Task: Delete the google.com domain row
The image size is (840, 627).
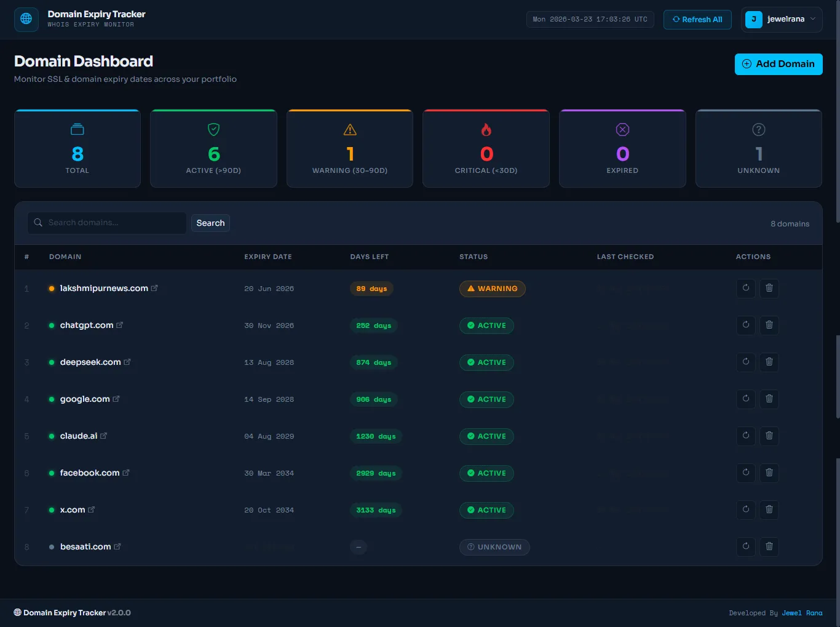Action: (x=769, y=399)
